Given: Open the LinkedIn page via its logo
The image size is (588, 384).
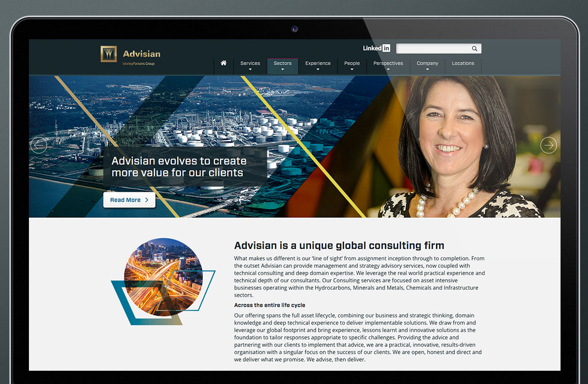Looking at the screenshot, I should [x=376, y=48].
